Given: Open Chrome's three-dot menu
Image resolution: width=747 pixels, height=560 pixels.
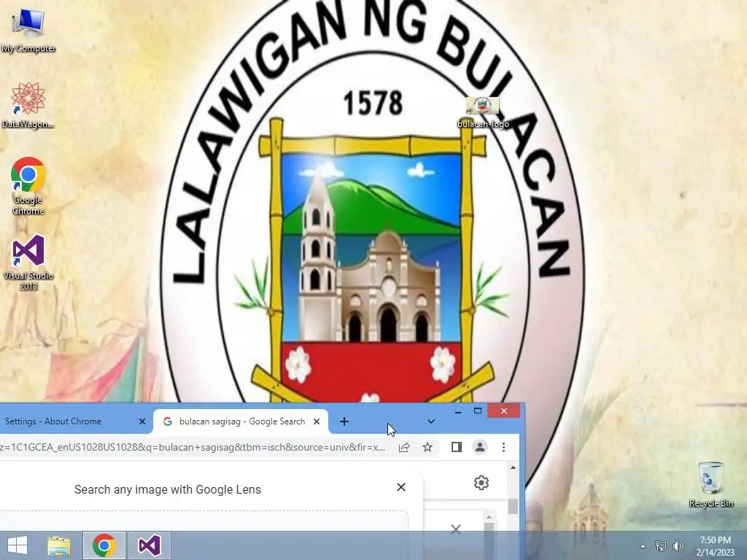Looking at the screenshot, I should 503,447.
